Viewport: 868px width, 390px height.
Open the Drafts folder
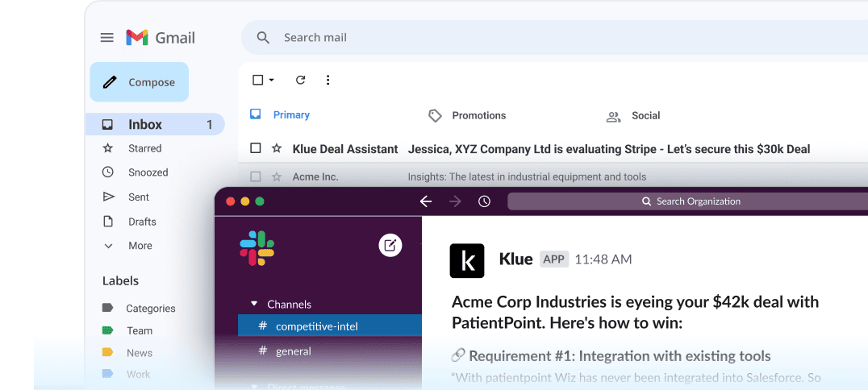[142, 222]
